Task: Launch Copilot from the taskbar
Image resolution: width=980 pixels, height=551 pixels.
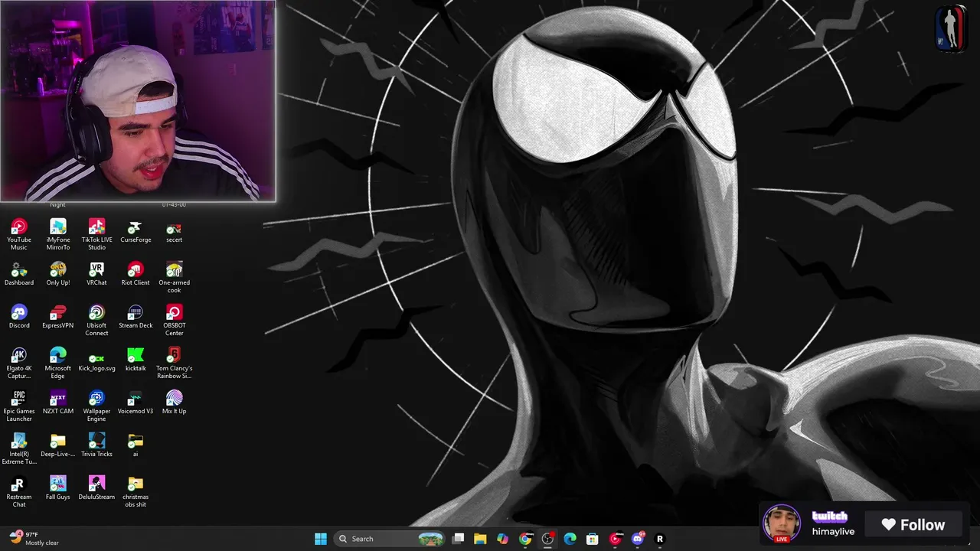Action: (502, 539)
